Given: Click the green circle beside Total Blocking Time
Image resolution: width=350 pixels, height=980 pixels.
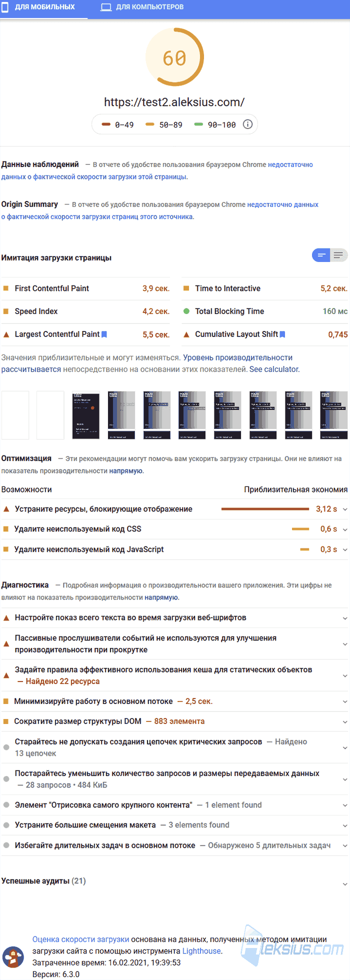Looking at the screenshot, I should (186, 311).
